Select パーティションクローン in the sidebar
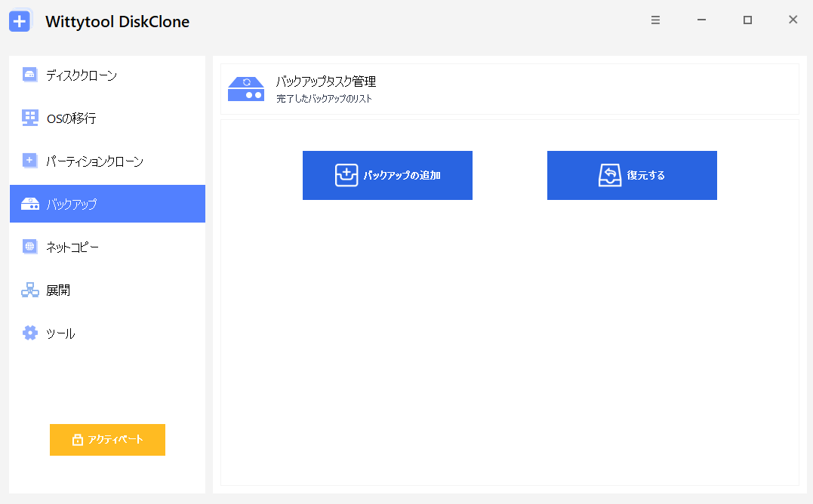The width and height of the screenshot is (813, 504). click(x=107, y=161)
